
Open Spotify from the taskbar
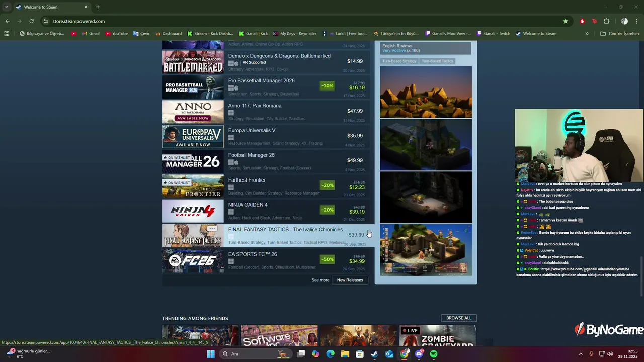434,354
